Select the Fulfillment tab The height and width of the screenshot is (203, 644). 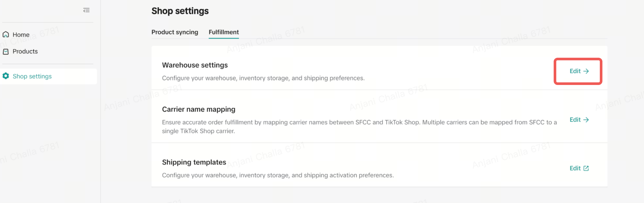point(224,32)
